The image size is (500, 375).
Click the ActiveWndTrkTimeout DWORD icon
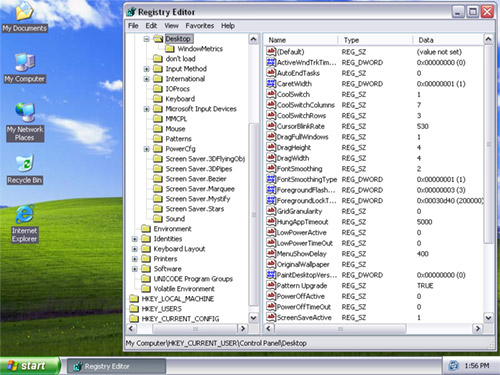pyautogui.click(x=271, y=62)
